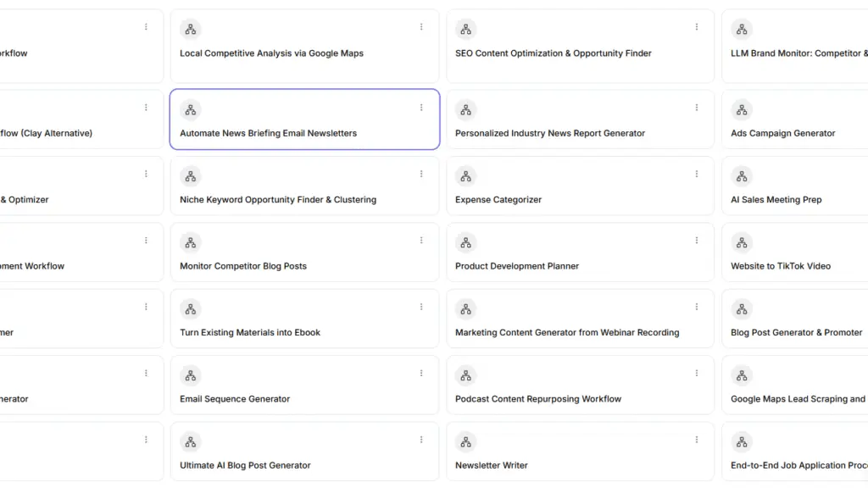
Task: Click workflow icon on Website to TikTok Video card
Action: tap(742, 242)
